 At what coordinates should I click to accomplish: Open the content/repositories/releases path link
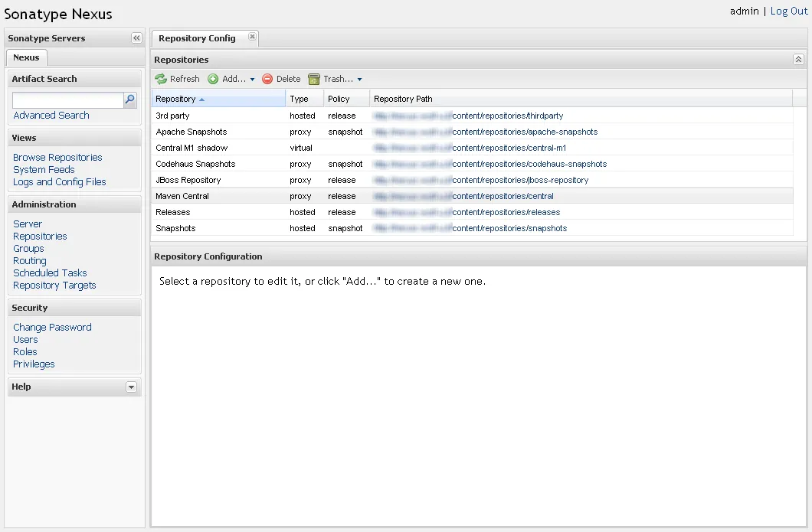506,212
